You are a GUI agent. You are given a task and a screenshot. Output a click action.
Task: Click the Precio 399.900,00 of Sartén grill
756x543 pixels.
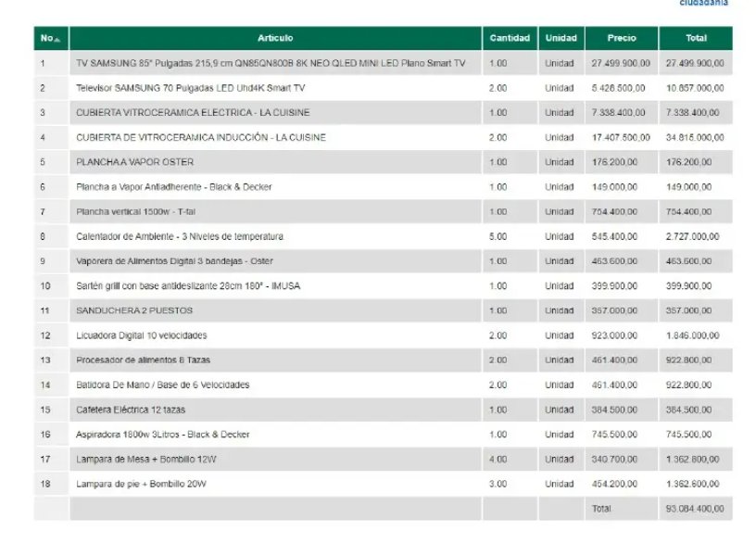coord(614,286)
